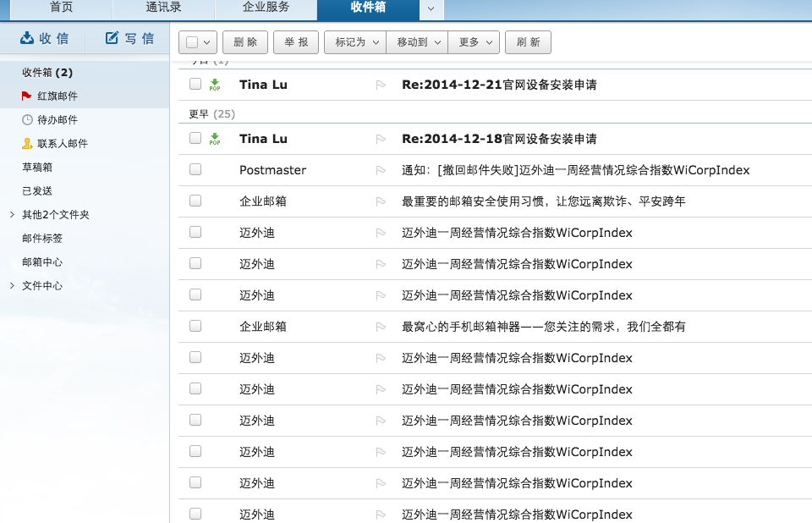Click the 更早 (25) group header
Screen dimensions: 812x523
211,114
